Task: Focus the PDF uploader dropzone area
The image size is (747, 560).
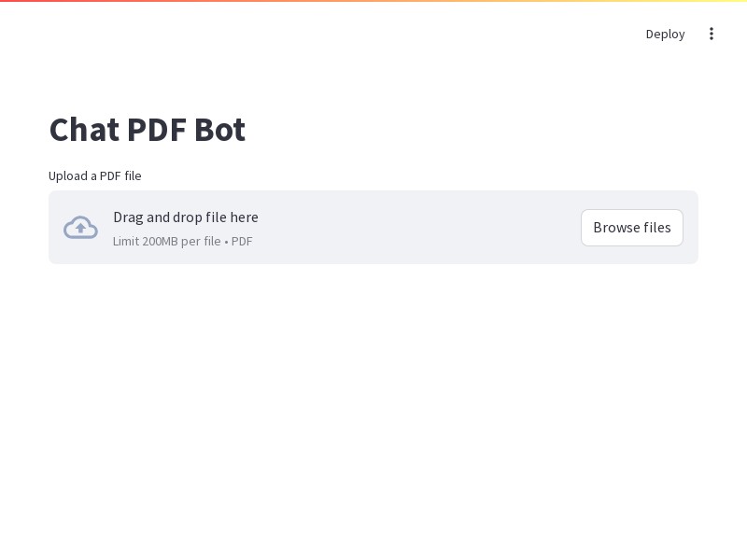Action: (x=373, y=227)
